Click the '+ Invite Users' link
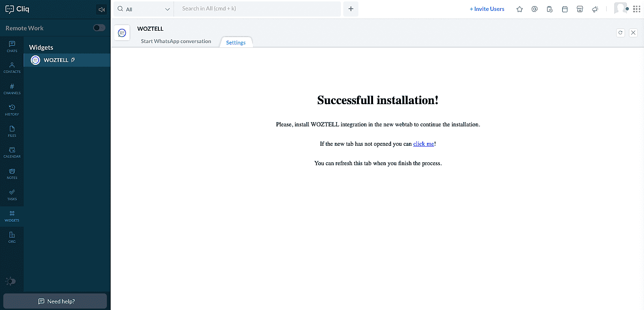644x310 pixels. 487,9
